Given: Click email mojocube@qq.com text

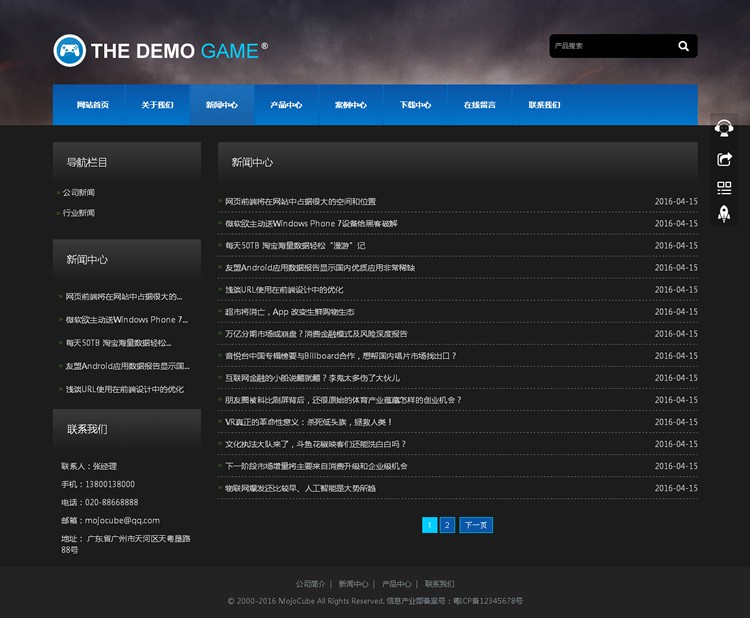Looking at the screenshot, I should (x=122, y=520).
